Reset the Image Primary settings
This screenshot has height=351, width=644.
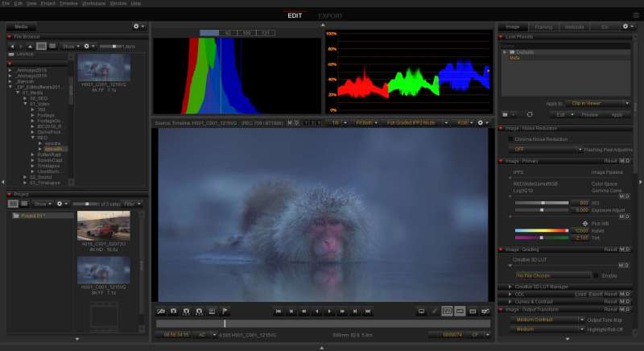tap(610, 161)
